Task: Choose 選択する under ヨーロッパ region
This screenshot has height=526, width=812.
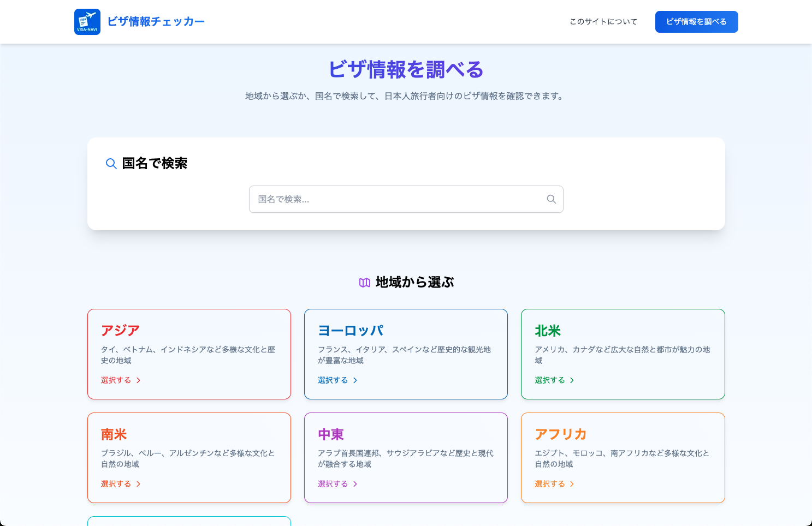Action: point(333,380)
